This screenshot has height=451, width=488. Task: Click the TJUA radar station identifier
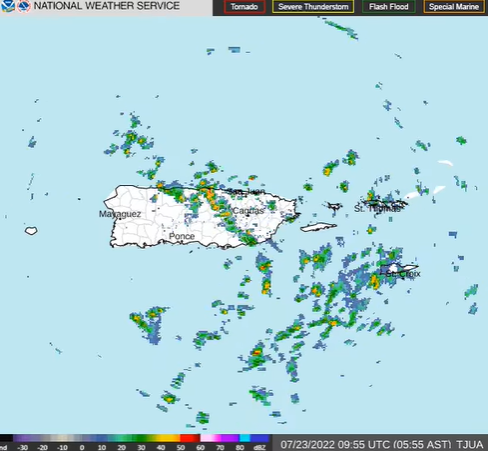(469, 445)
